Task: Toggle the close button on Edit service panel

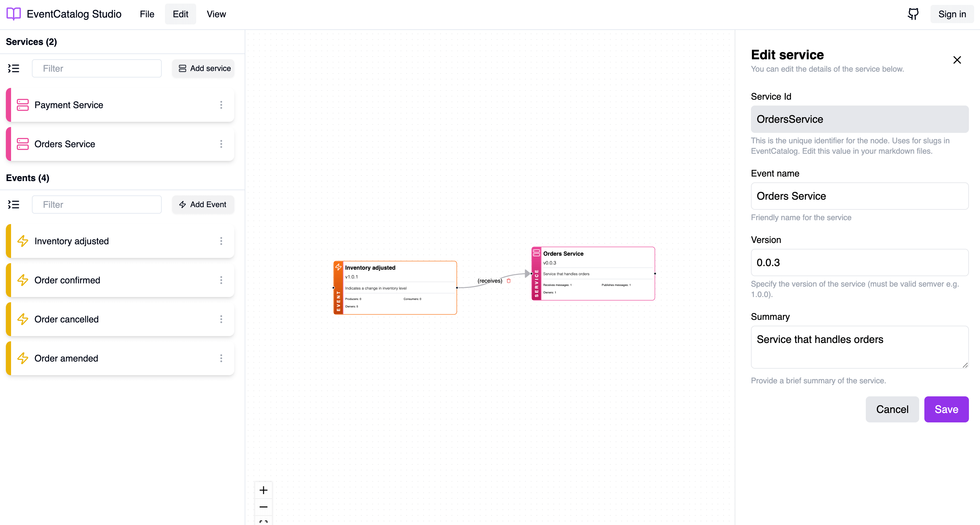Action: pyautogui.click(x=957, y=60)
